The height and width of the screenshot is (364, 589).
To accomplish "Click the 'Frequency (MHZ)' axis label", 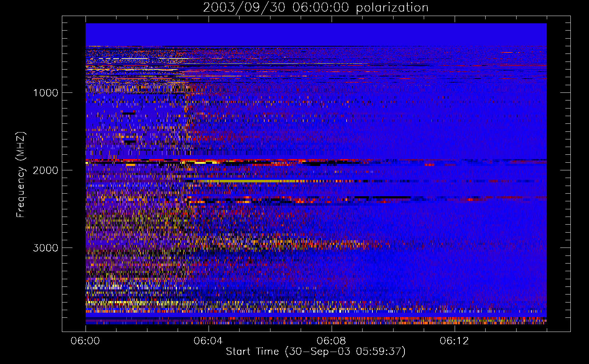I will pos(21,175).
